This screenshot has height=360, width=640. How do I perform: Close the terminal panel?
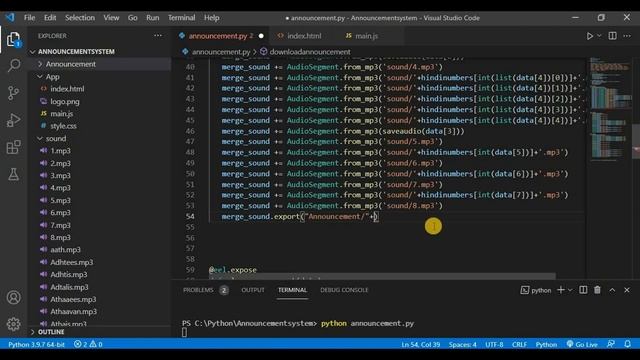(x=627, y=290)
